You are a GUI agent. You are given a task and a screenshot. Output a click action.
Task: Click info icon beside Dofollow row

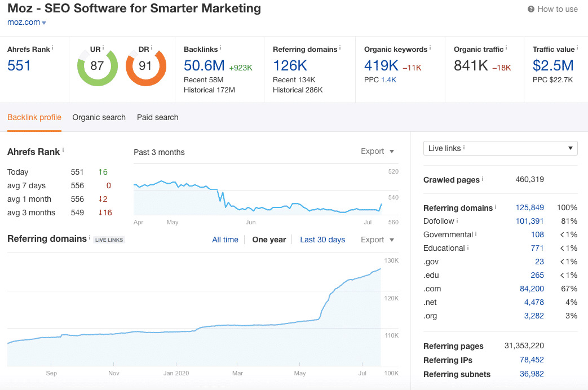click(x=457, y=220)
